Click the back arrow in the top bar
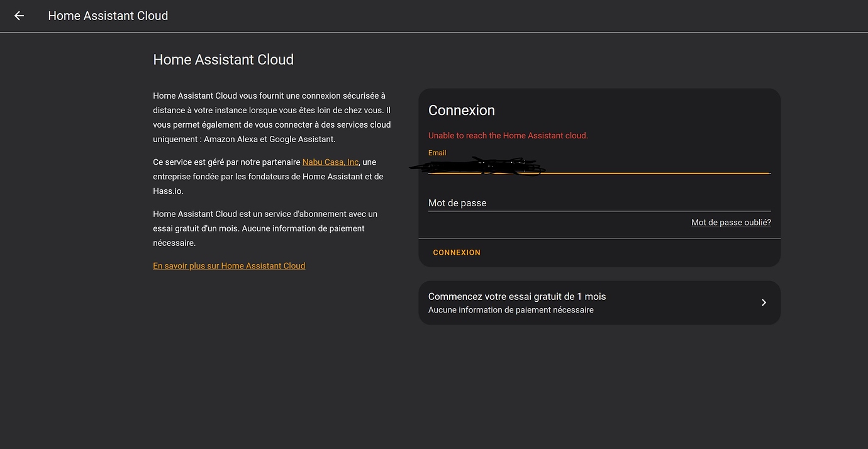 tap(18, 16)
